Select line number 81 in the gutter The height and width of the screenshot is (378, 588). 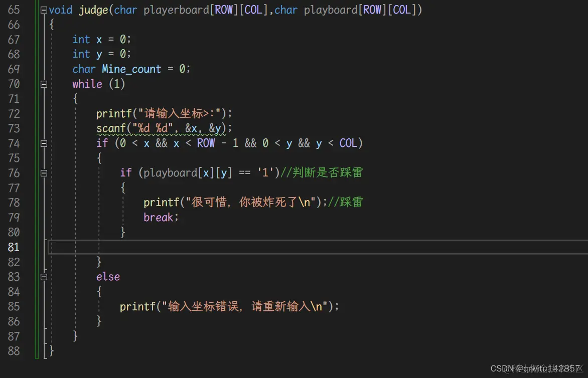[x=14, y=247]
